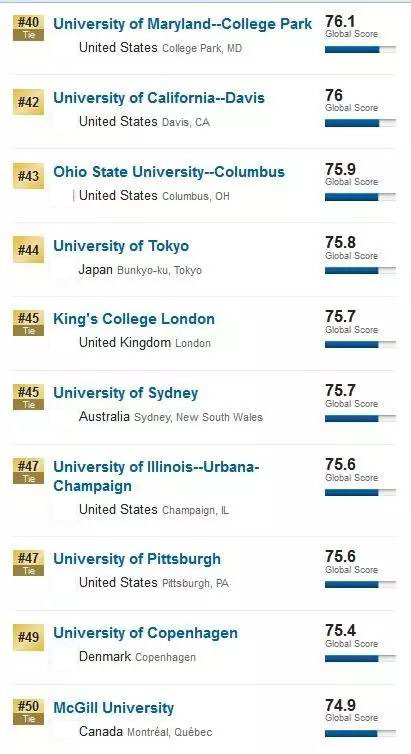Open University of Copenhagen link

click(x=145, y=633)
